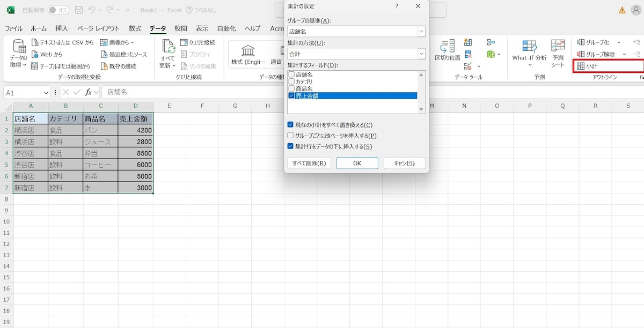Viewport: 644px width, 328px height.
Task: Click the グループ解除 (Ungroup) icon
Action: tap(594, 54)
